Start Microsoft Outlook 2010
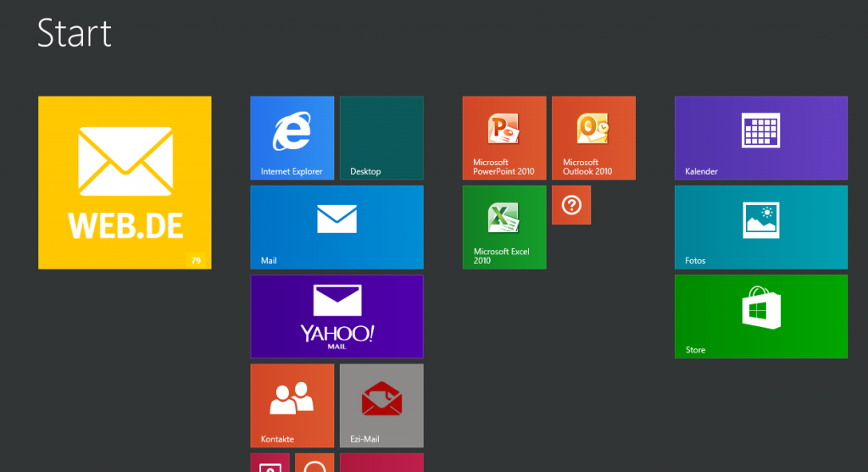 pos(593,137)
